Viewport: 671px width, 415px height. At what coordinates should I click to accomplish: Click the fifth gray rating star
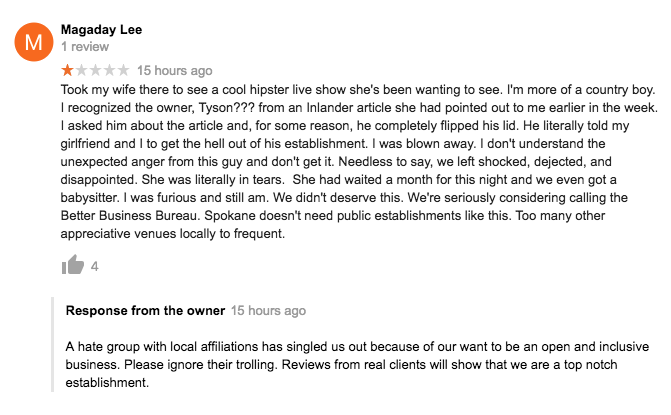click(123, 70)
